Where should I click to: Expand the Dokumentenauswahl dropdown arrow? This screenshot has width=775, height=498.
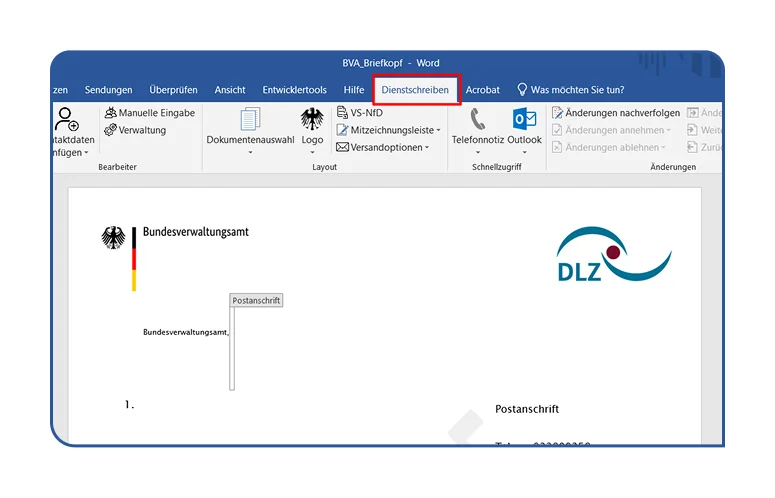250,153
